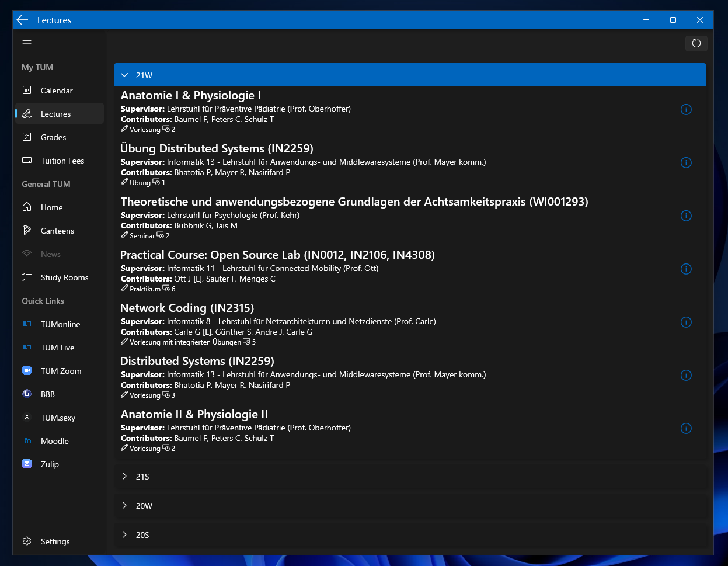Click the Tuition Fees card icon
Image resolution: width=728 pixels, height=566 pixels.
[27, 160]
